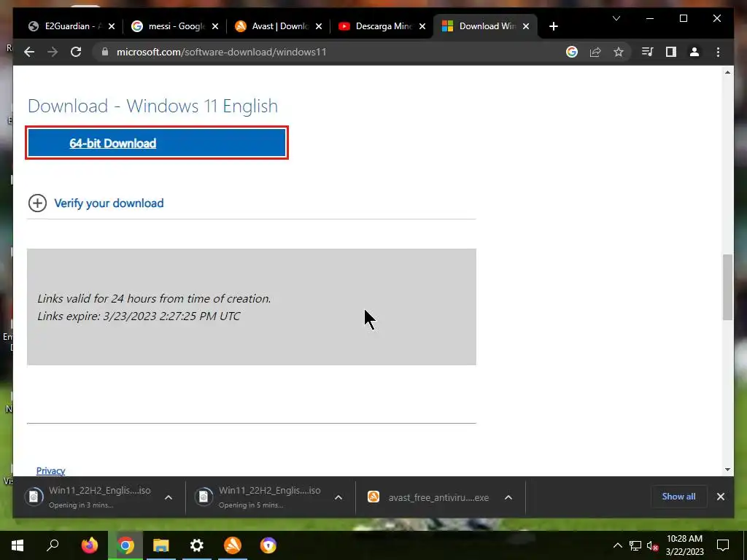Click the padlock site info icon
This screenshot has width=747, height=560.
point(105,52)
